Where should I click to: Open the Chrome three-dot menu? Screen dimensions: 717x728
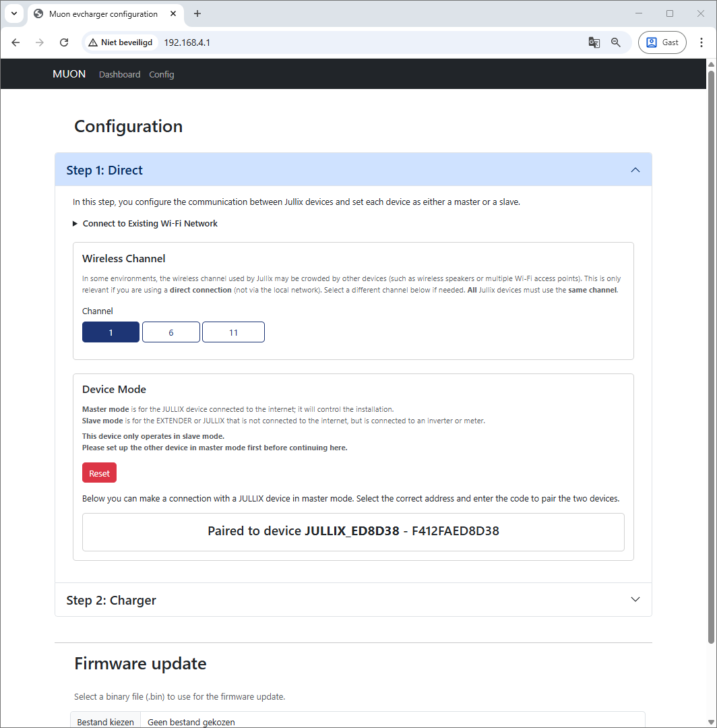click(x=702, y=42)
